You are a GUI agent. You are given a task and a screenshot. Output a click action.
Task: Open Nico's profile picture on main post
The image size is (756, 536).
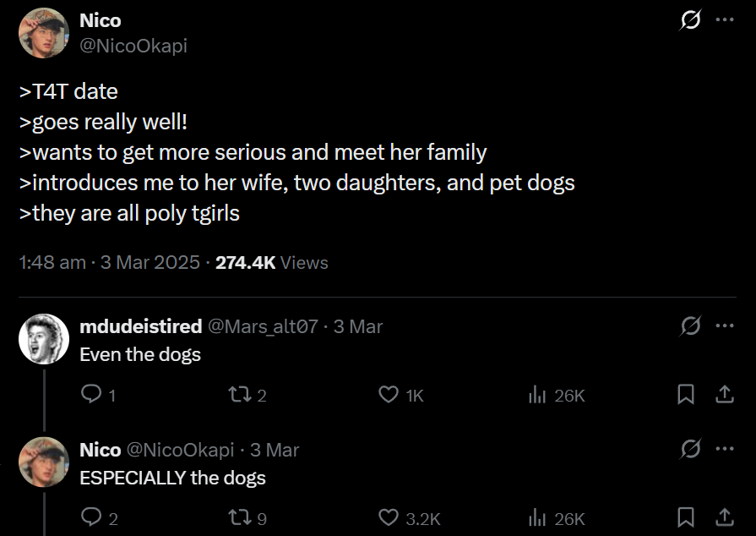pyautogui.click(x=43, y=33)
